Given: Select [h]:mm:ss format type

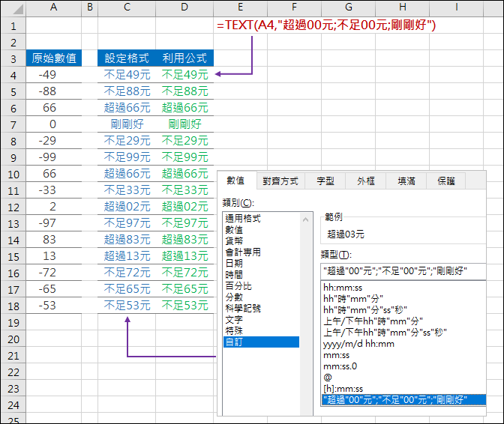Looking at the screenshot, I should [403, 389].
